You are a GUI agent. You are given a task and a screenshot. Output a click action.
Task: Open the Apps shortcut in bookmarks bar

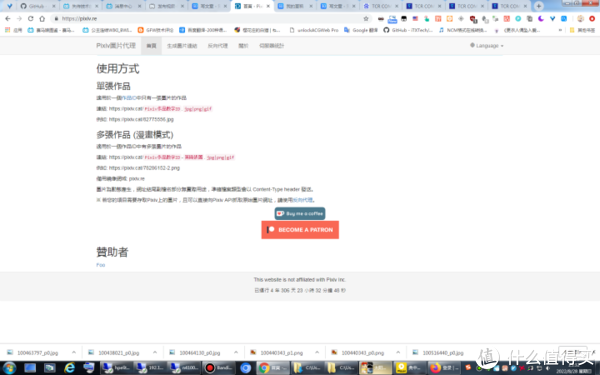(x=13, y=30)
